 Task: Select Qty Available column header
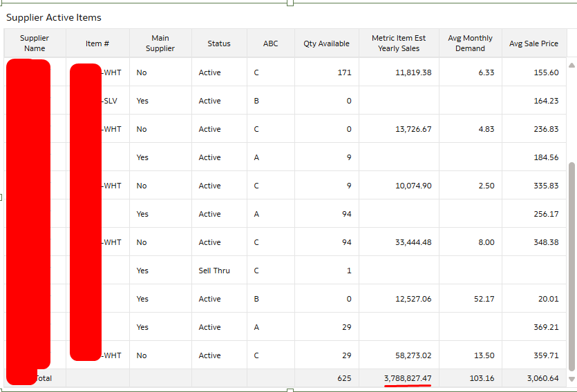coord(326,43)
